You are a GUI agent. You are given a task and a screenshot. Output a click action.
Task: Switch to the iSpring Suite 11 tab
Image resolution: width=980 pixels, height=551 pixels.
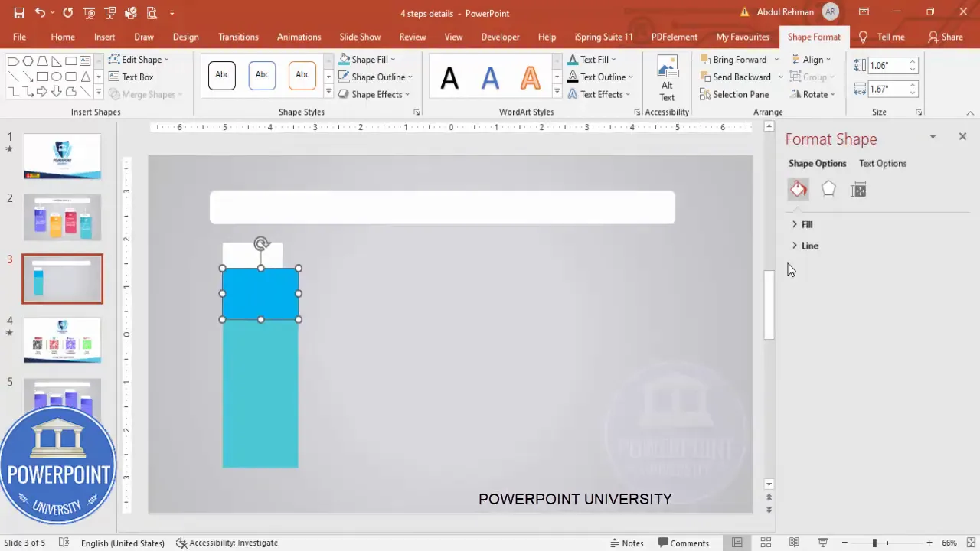tap(603, 37)
